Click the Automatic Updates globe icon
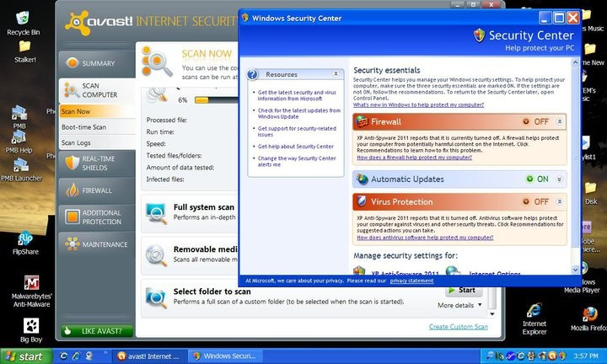Image resolution: width=607 pixels, height=364 pixels. pos(362,179)
